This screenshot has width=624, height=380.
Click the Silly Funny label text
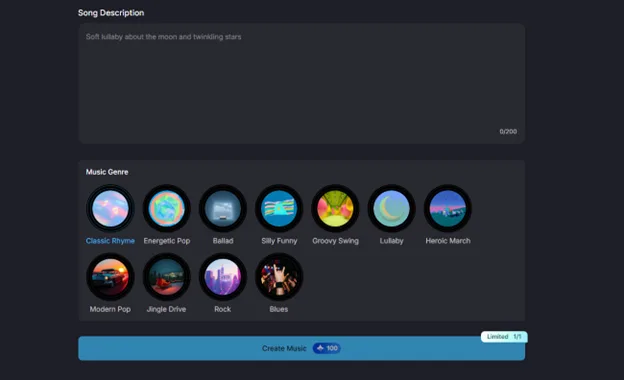[x=279, y=241]
